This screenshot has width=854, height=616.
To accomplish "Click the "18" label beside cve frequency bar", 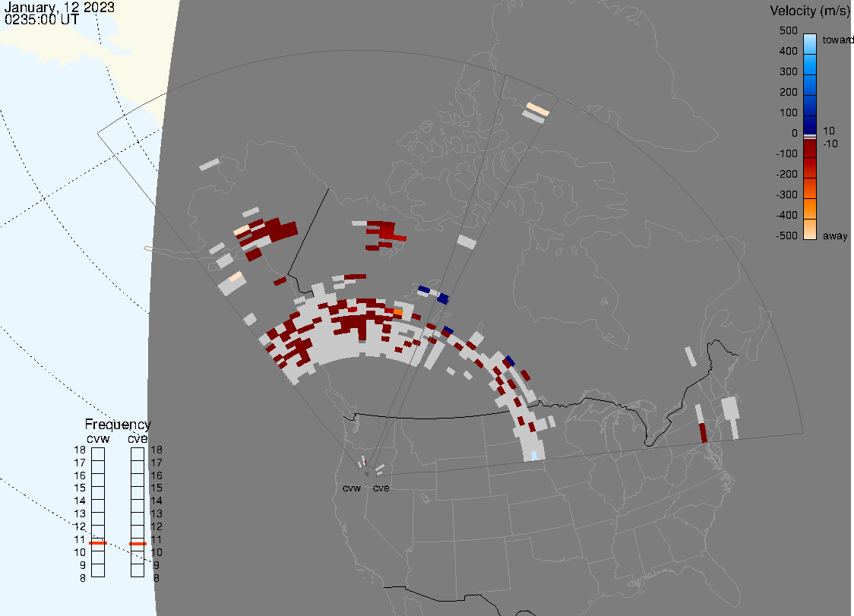I will [157, 450].
